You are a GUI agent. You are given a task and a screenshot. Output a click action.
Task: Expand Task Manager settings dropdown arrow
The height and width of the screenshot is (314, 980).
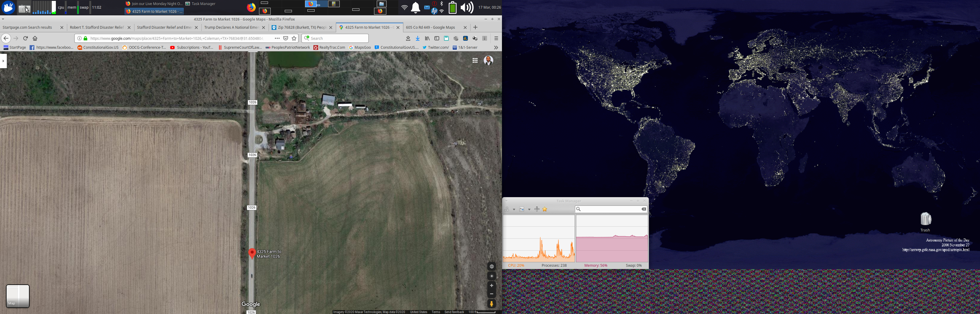pos(514,209)
